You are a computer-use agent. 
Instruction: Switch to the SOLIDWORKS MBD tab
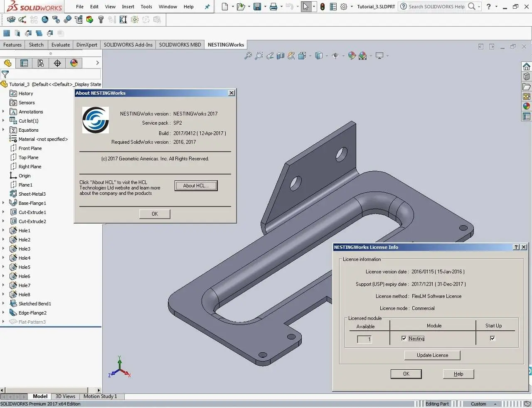[180, 45]
